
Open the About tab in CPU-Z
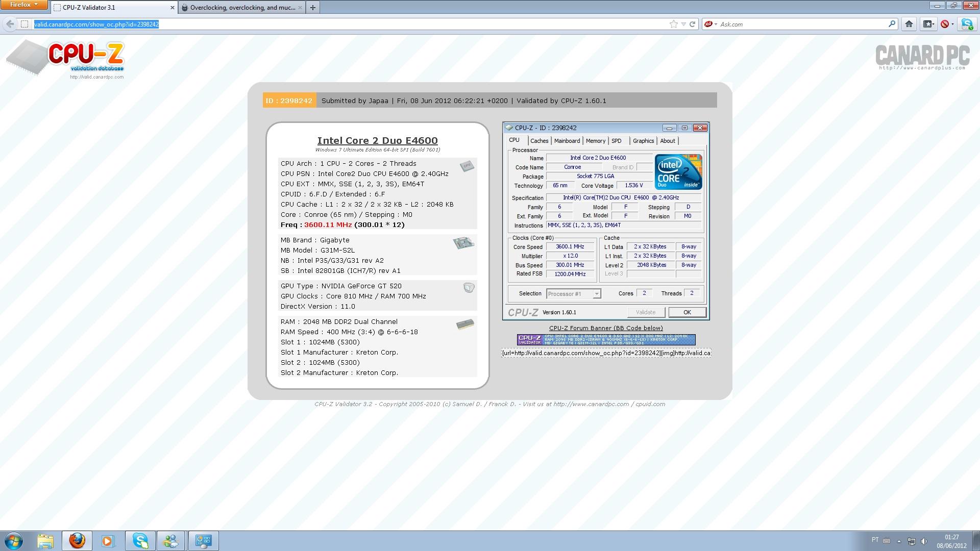pos(668,141)
